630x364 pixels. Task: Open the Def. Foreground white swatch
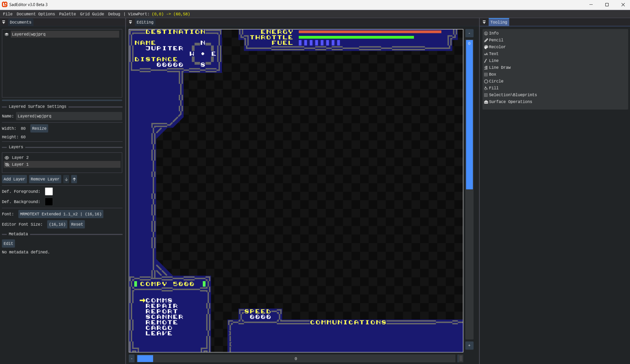(x=49, y=191)
